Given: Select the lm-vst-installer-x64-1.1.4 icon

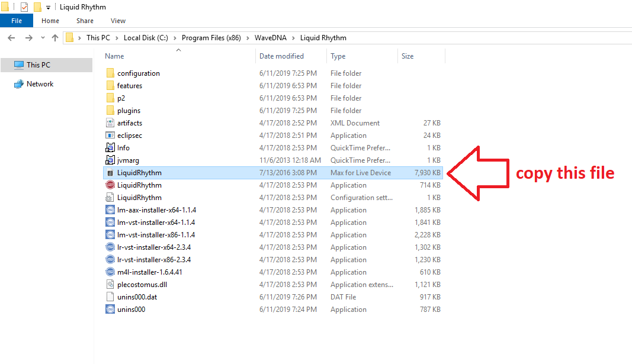Looking at the screenshot, I should (x=110, y=223).
